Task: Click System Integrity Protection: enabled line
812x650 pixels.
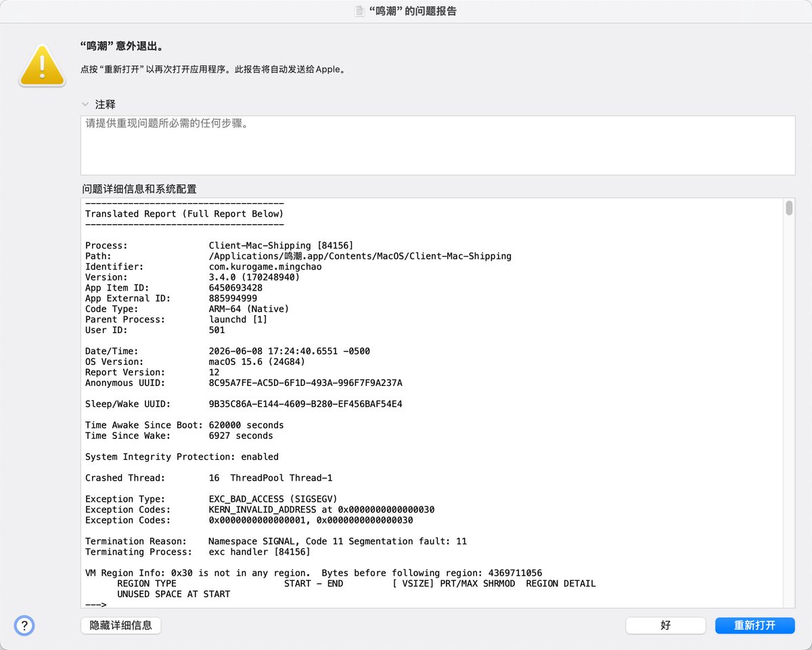Action: (x=182, y=457)
